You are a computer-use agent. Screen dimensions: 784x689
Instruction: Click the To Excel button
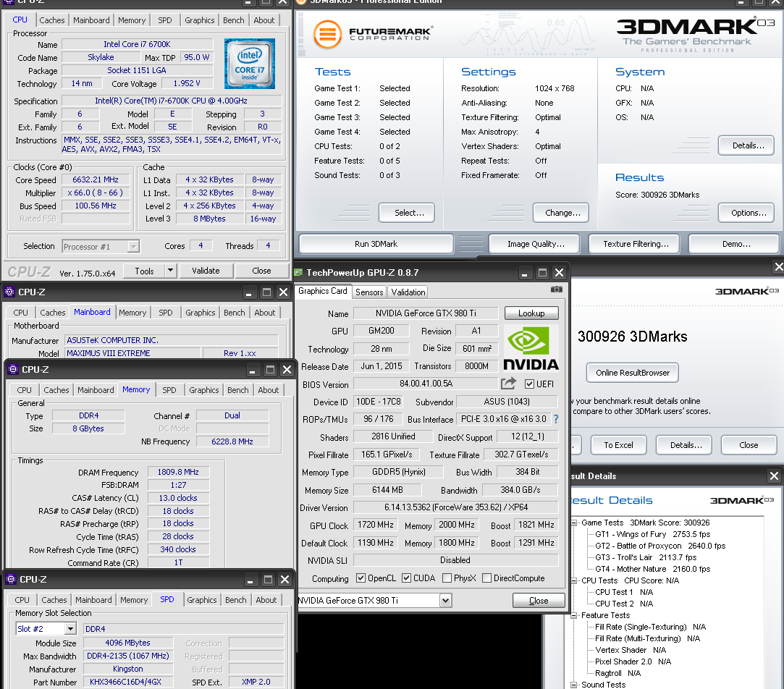(x=618, y=445)
